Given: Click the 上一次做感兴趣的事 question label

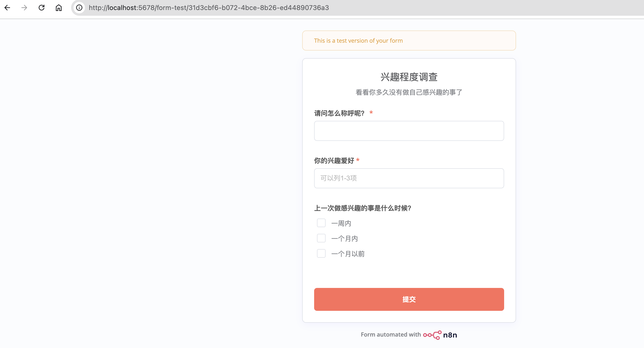Looking at the screenshot, I should pos(363,208).
